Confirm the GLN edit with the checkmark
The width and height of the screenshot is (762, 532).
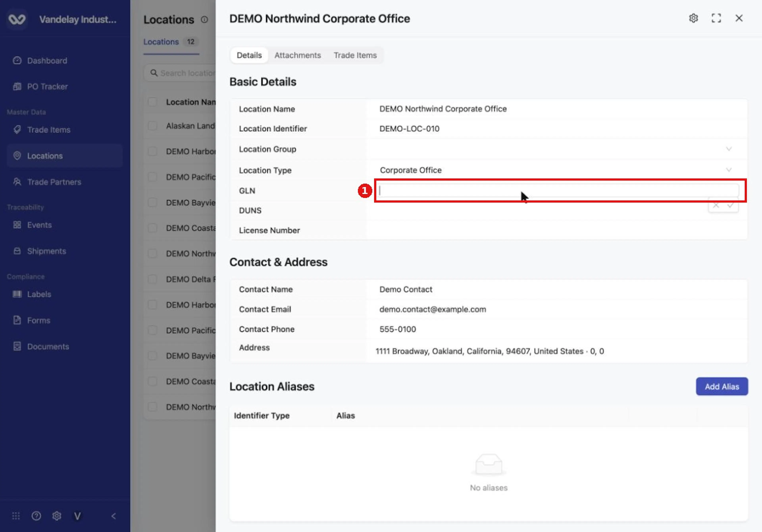(730, 206)
